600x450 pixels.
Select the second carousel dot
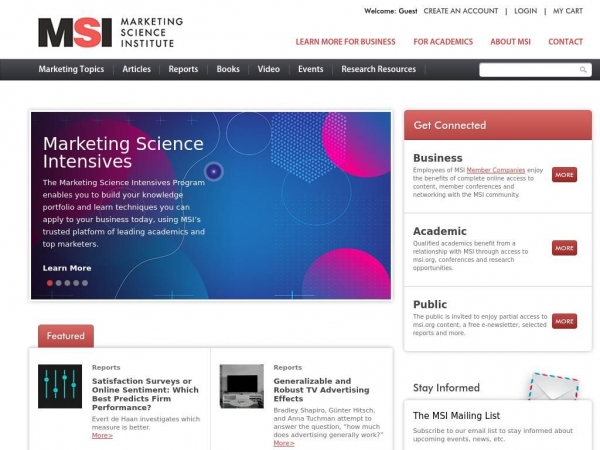[x=59, y=283]
